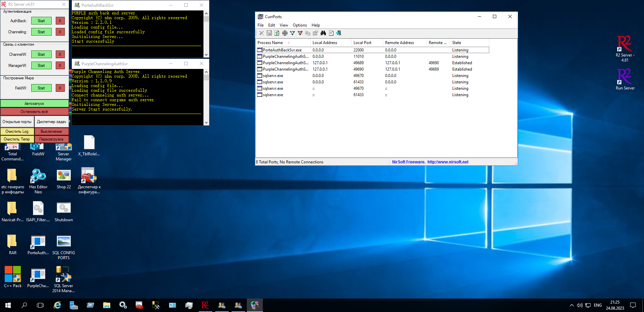Open C++ Pack desktop icon

[13, 277]
